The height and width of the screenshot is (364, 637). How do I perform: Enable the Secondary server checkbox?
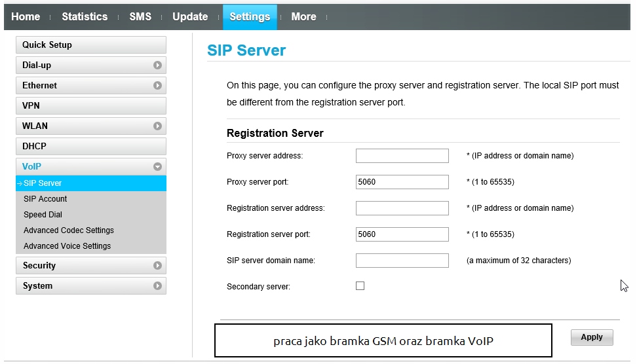(360, 286)
